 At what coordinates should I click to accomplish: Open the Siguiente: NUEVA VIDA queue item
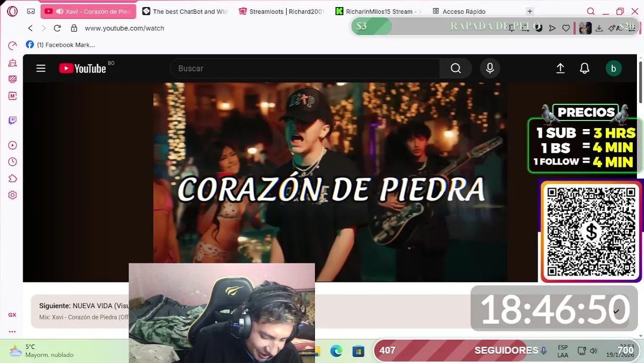coord(84,306)
